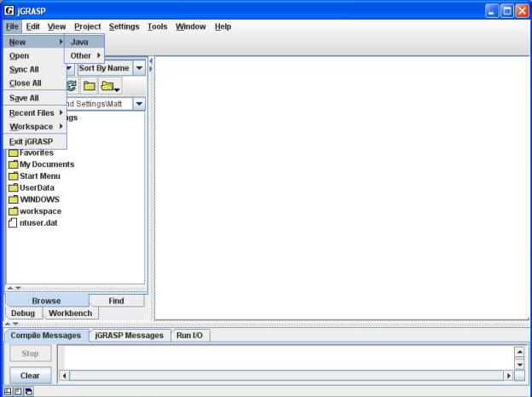Click the My Documents folder name
This screenshot has width=532, height=397.
point(47,164)
